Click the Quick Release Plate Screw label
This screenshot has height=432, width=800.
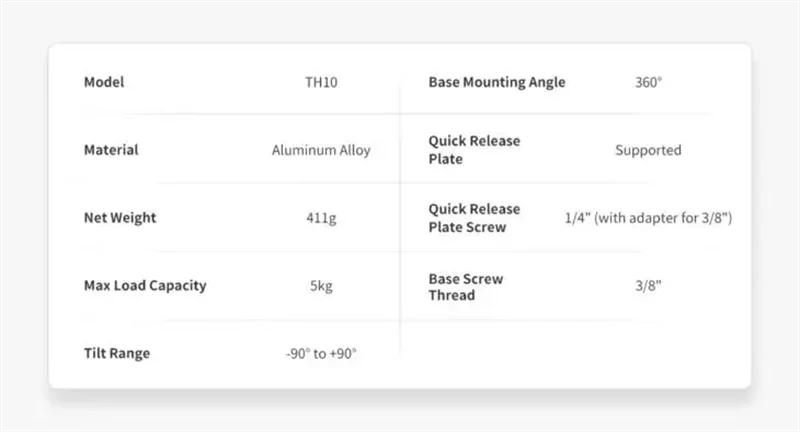[475, 217]
